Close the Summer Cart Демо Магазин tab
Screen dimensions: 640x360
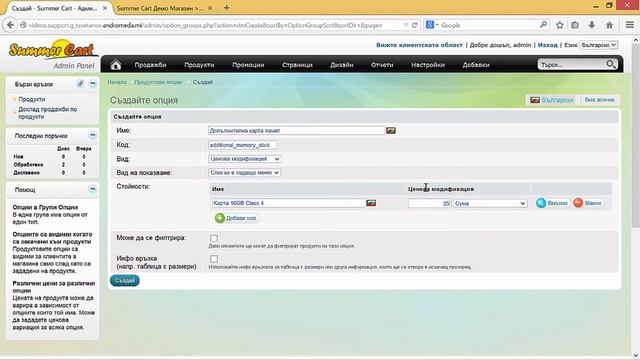tap(210, 8)
